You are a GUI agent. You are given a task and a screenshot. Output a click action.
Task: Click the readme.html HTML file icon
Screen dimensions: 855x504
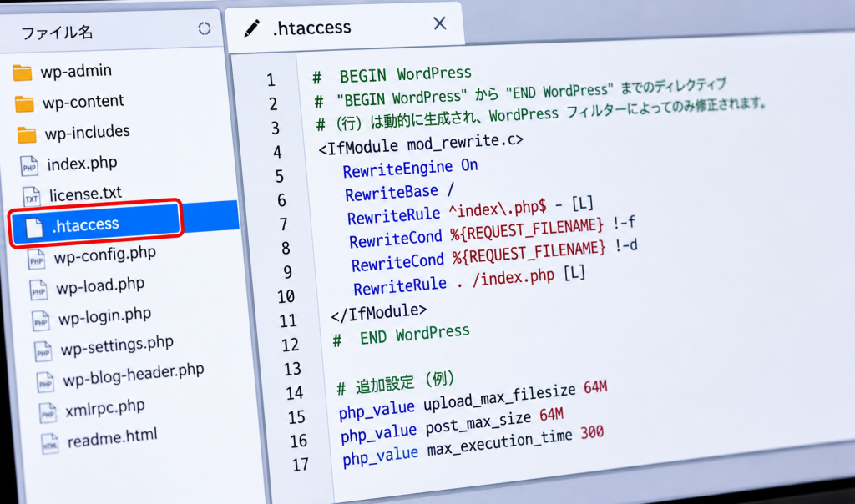click(49, 444)
